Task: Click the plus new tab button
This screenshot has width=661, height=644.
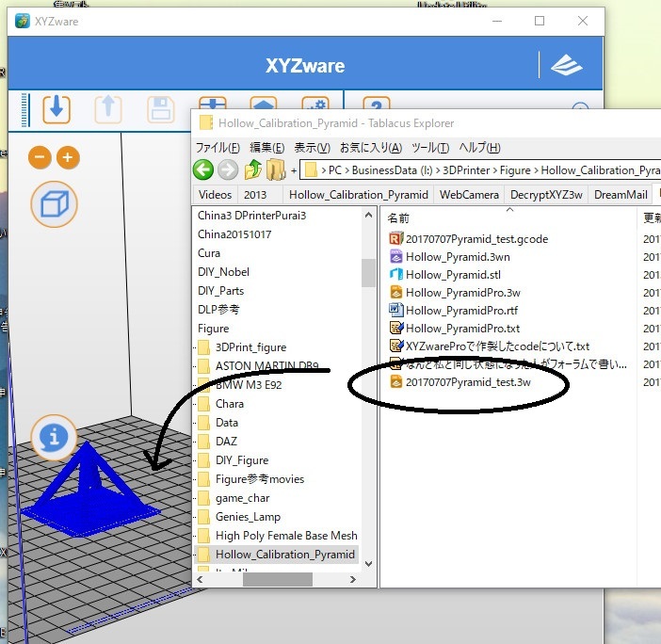Action: (x=294, y=170)
